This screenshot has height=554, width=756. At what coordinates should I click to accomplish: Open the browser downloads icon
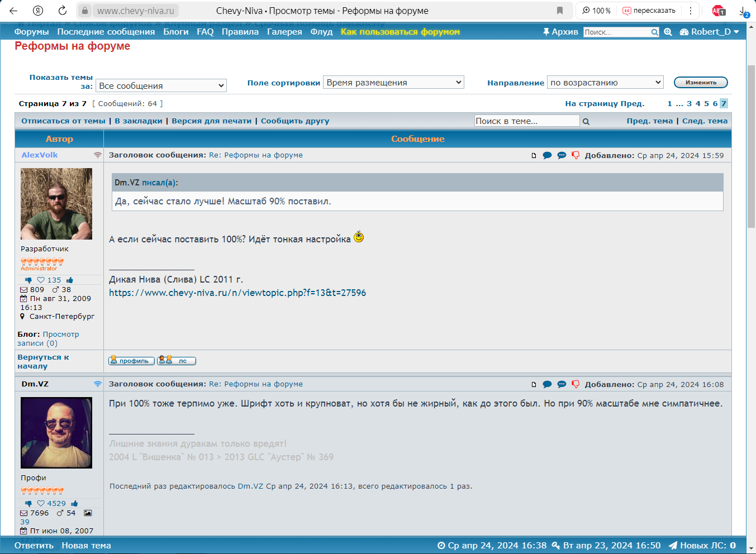(x=743, y=11)
